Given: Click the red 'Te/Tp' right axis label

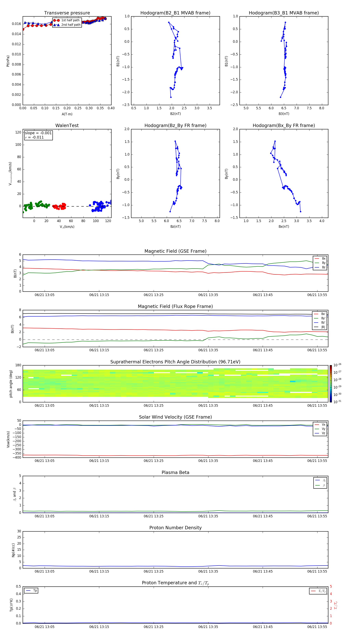Looking at the screenshot, I should pos(336,605).
